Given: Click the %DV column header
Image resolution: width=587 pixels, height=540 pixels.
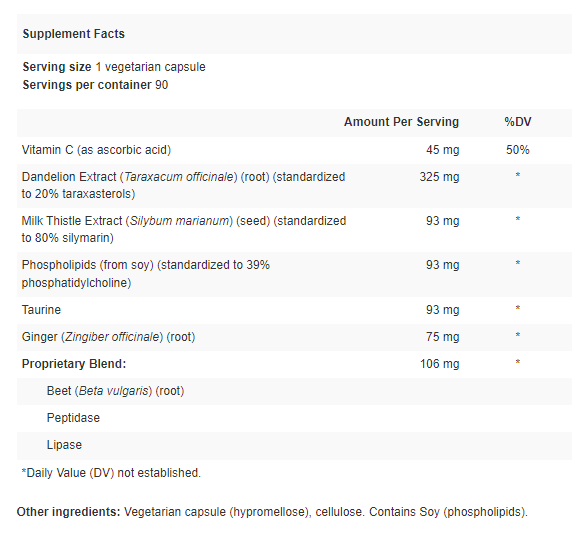Looking at the screenshot, I should [x=518, y=122].
